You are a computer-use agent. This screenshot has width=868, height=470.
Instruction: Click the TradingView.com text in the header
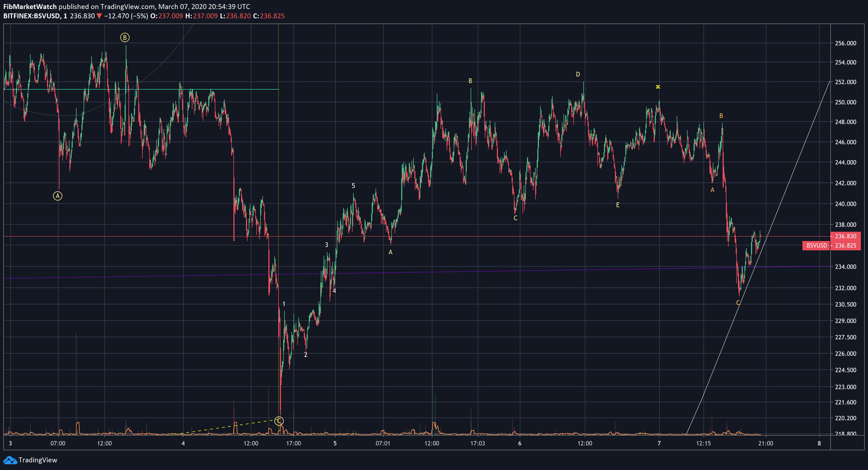click(x=127, y=6)
